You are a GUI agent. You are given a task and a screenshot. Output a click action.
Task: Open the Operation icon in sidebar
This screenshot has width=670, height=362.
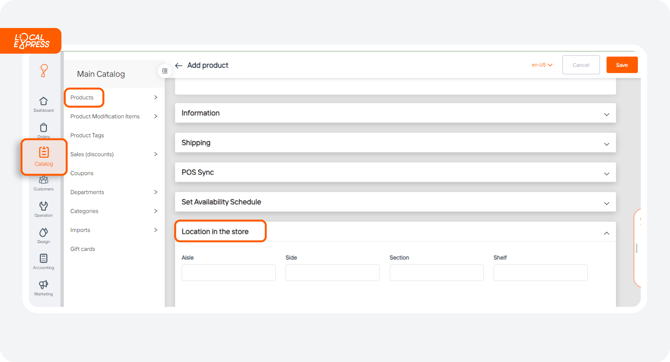[x=43, y=206]
